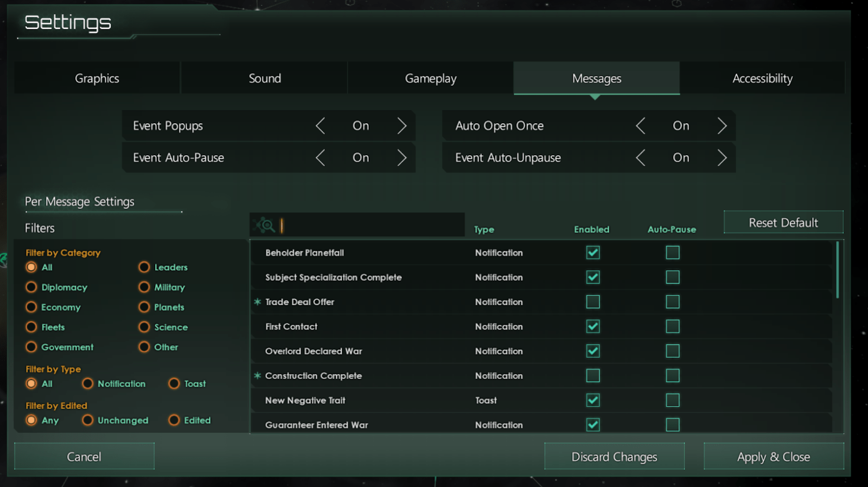Image resolution: width=868 pixels, height=487 pixels.
Task: Select the Messages tab
Action: (x=597, y=78)
